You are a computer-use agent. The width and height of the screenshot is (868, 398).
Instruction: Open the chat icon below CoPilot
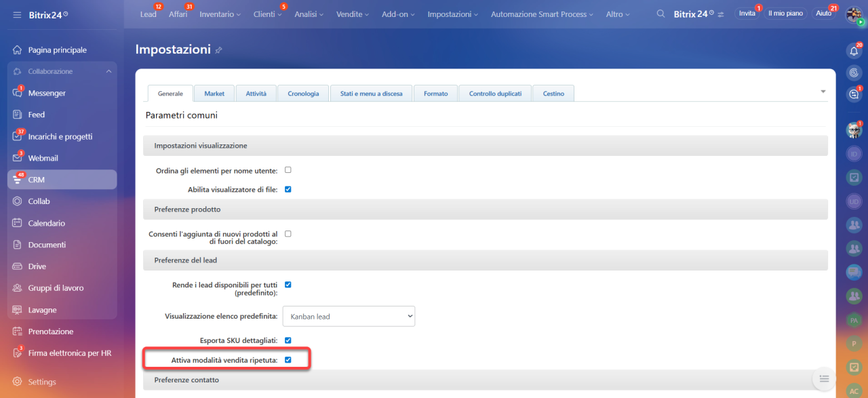(x=854, y=94)
